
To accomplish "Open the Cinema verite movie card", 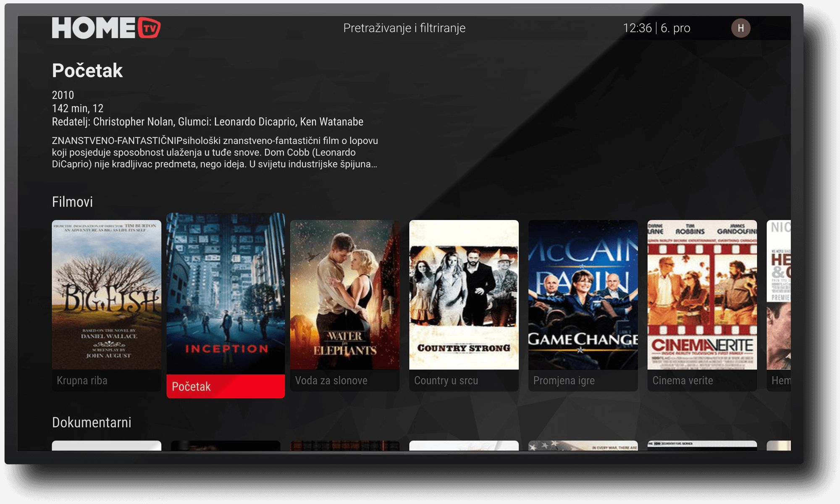I will point(702,306).
